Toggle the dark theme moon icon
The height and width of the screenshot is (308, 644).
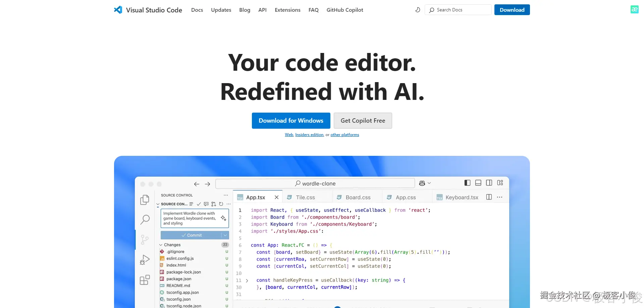tap(418, 10)
